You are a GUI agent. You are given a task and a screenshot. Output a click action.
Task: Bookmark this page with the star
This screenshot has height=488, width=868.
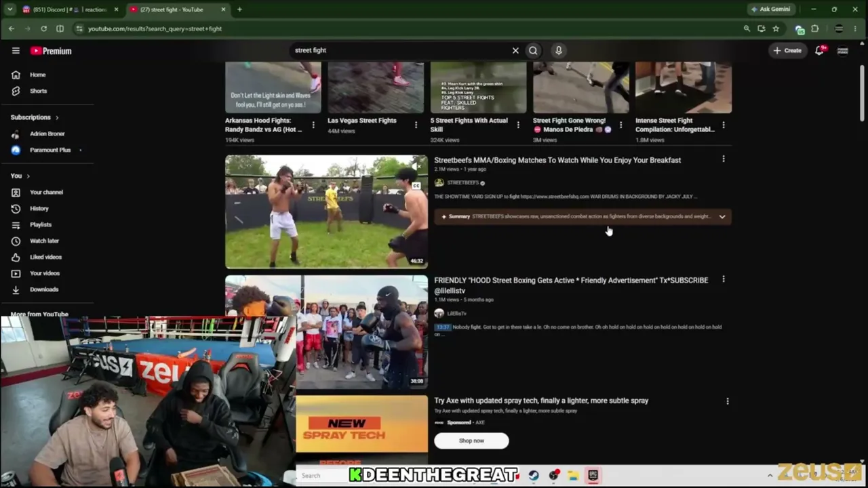coord(776,28)
